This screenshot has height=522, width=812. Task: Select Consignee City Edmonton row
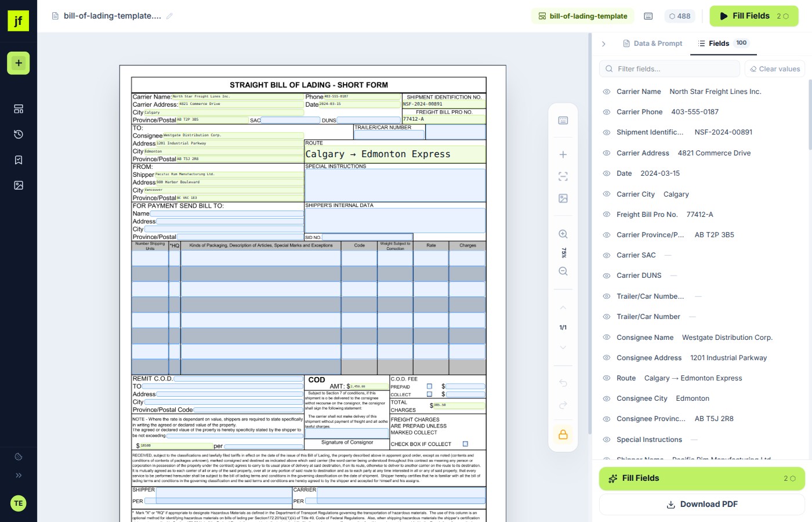(702, 398)
